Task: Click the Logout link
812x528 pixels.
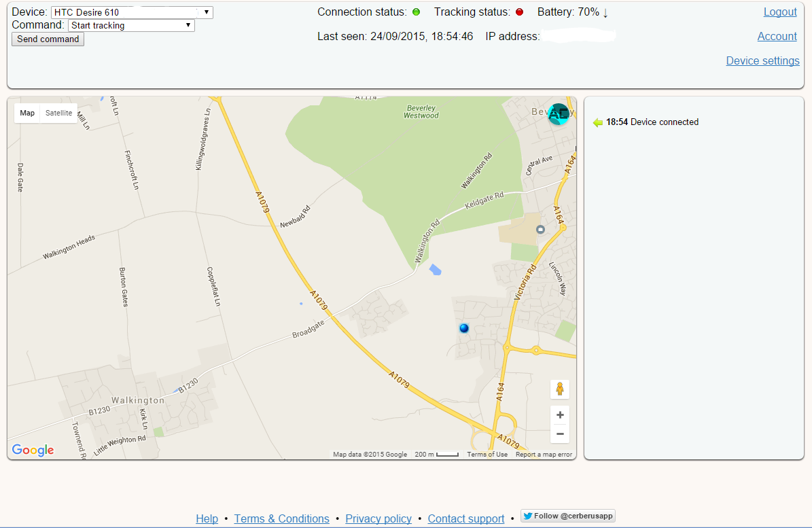Action: point(780,12)
